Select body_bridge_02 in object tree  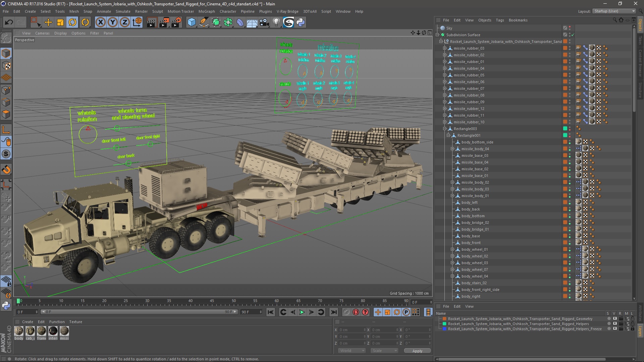[475, 223]
